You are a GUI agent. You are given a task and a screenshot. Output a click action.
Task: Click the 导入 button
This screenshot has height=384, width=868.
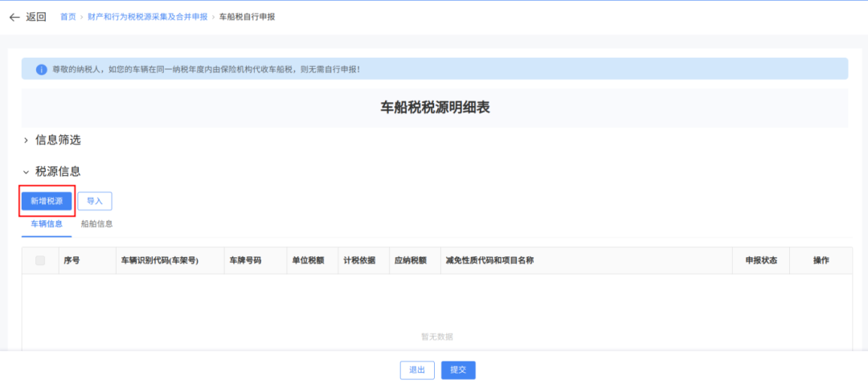pos(95,202)
